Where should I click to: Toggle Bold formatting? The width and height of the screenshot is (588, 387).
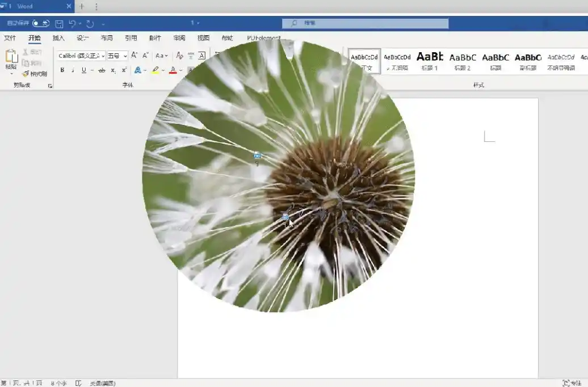(62, 70)
